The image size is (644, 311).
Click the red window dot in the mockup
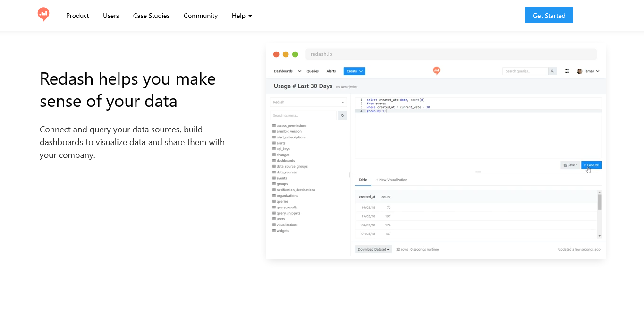pos(276,54)
